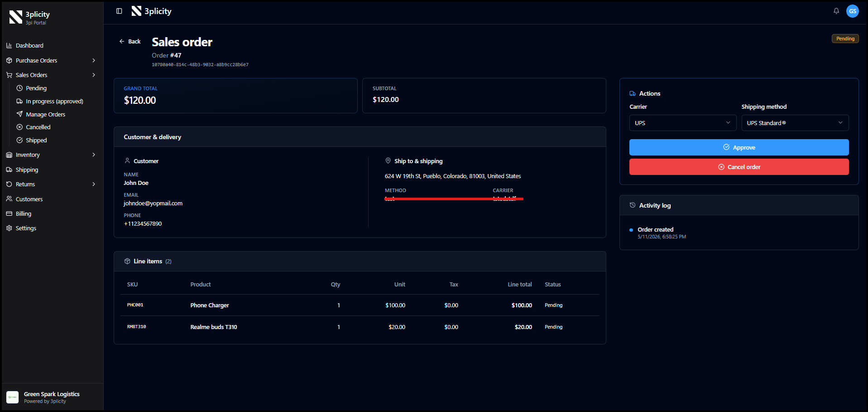The image size is (868, 412).
Task: Click the Customer person icon
Action: 127,161
